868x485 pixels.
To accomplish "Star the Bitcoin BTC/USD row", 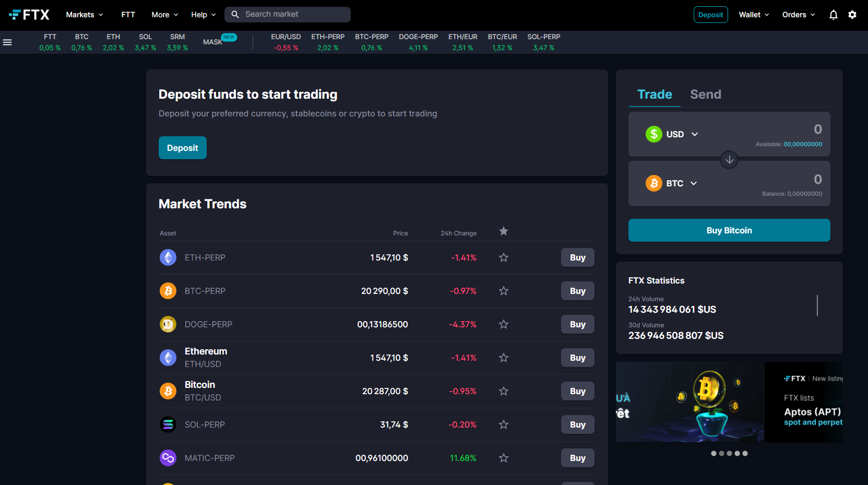I will 503,391.
